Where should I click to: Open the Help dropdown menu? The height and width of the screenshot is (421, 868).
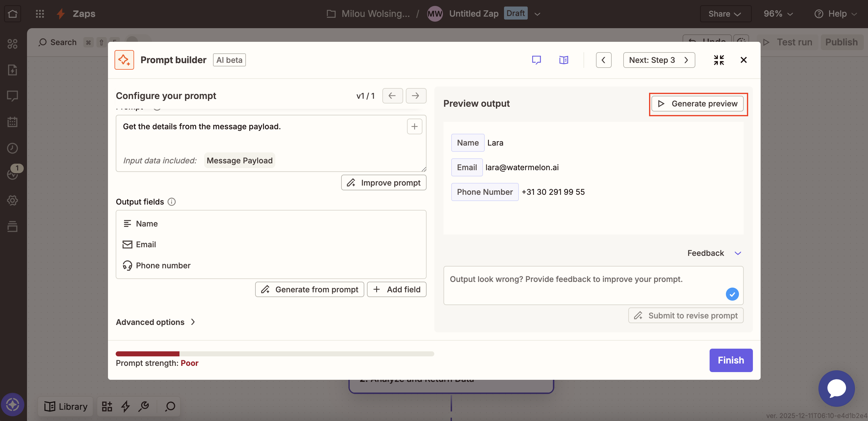point(836,13)
